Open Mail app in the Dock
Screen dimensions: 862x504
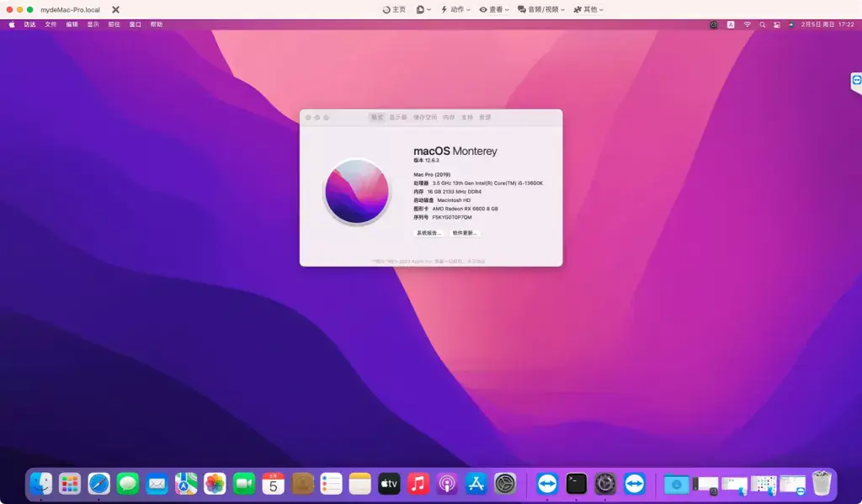pyautogui.click(x=157, y=484)
